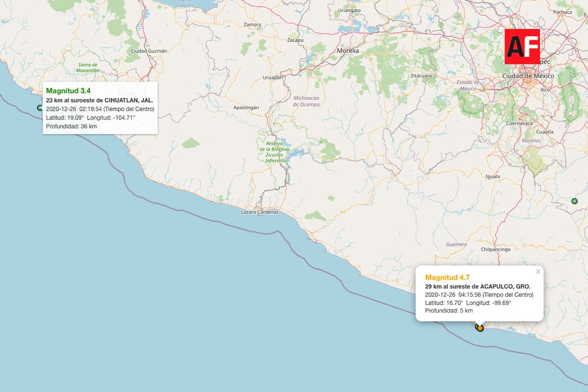588x392 pixels.
Task: Select the green earthquake marker east of Iguala
Action: click(x=574, y=200)
